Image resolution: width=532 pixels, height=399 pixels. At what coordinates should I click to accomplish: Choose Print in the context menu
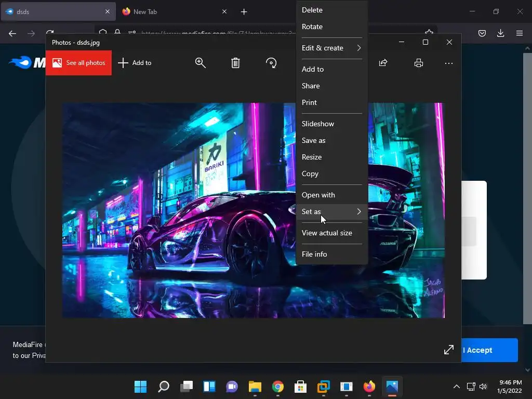click(332, 102)
